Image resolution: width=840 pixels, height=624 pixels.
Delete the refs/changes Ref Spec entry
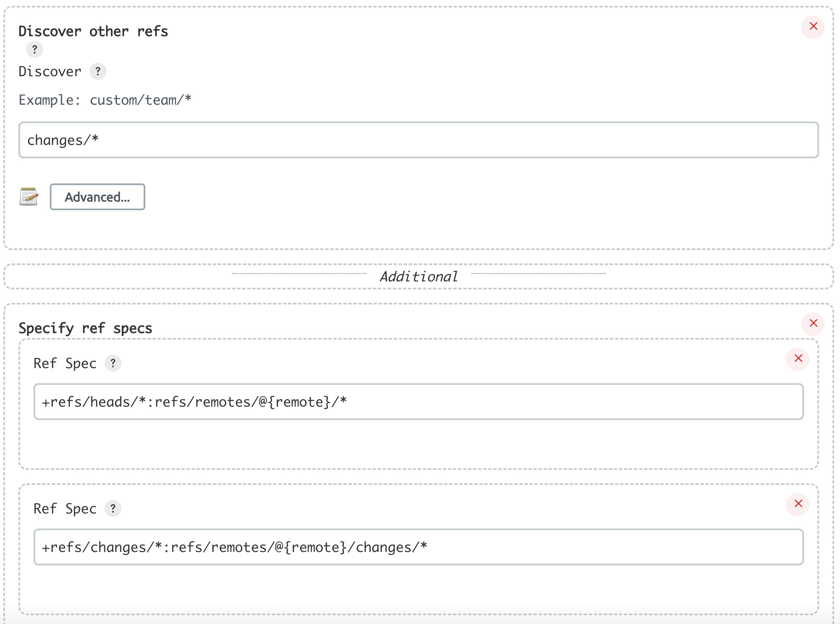(x=798, y=504)
